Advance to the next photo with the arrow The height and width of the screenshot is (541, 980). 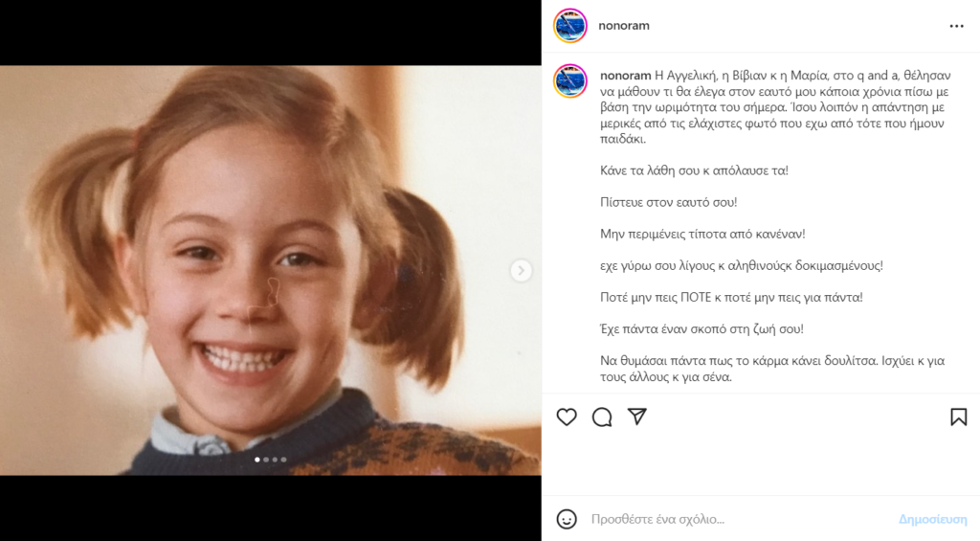point(521,270)
